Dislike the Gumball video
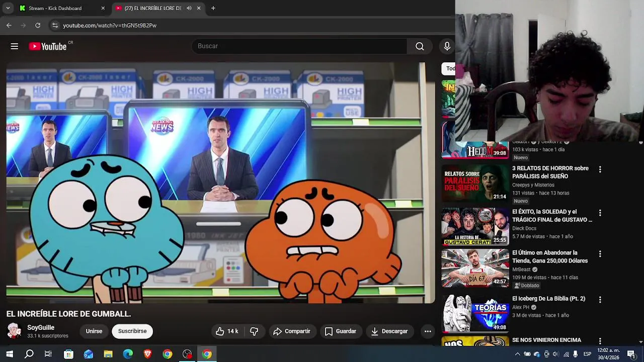This screenshot has height=362, width=644. (254, 331)
